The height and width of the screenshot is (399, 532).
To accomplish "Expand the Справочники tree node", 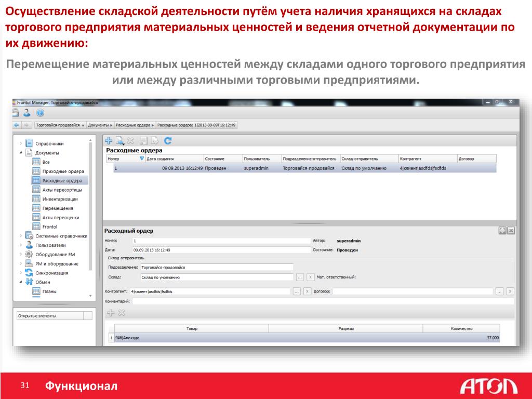I will click(x=21, y=143).
